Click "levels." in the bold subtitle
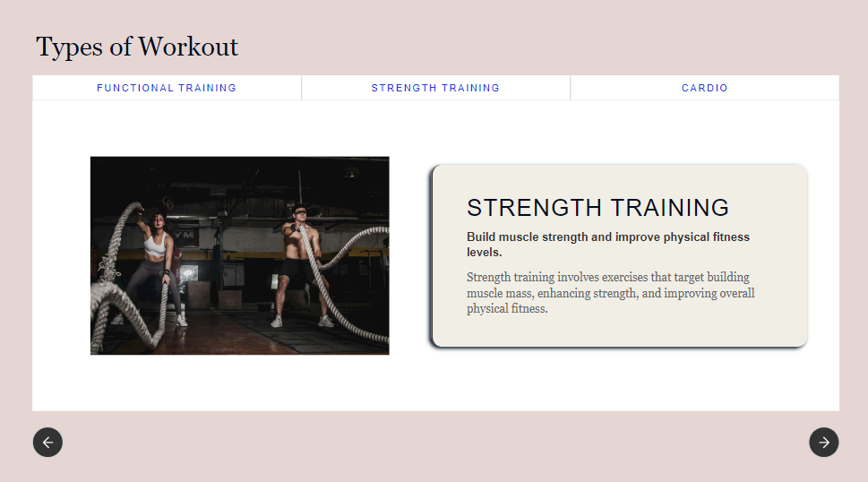 click(484, 252)
